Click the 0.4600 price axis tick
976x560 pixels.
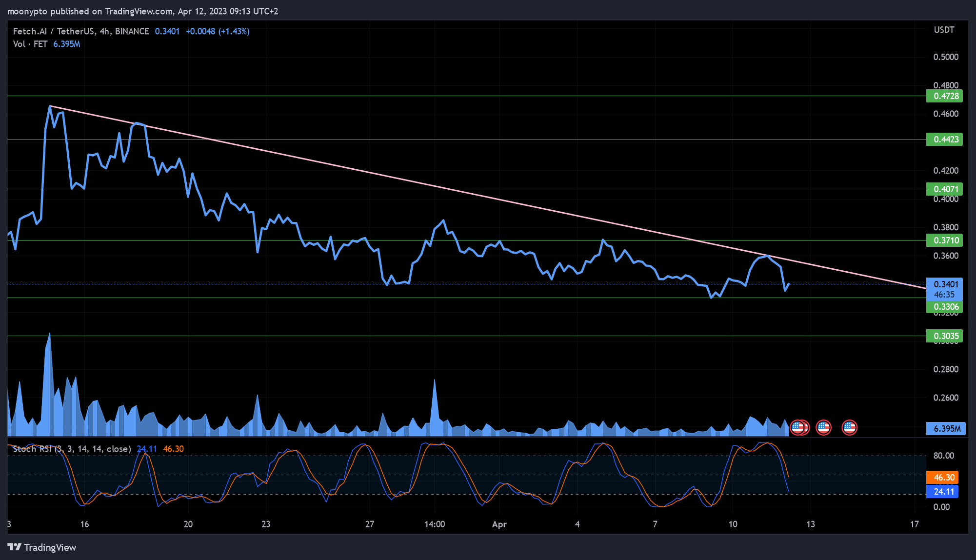point(946,114)
